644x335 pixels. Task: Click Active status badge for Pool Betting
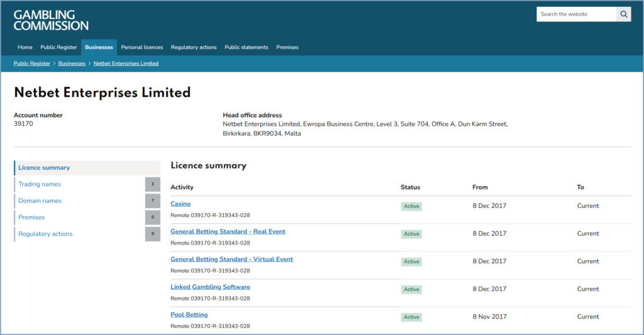click(411, 317)
